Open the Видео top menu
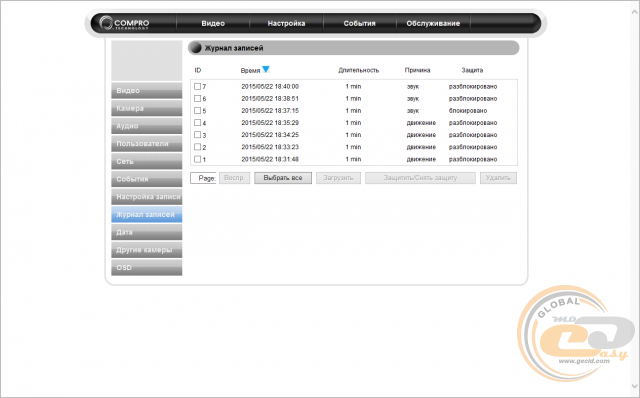This screenshot has height=398, width=640. point(213,24)
